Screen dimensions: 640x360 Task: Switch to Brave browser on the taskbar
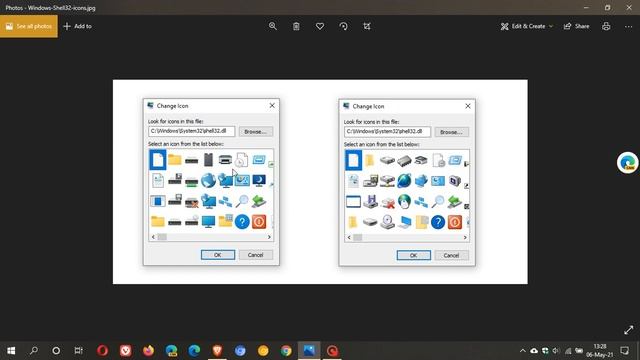coord(217,351)
